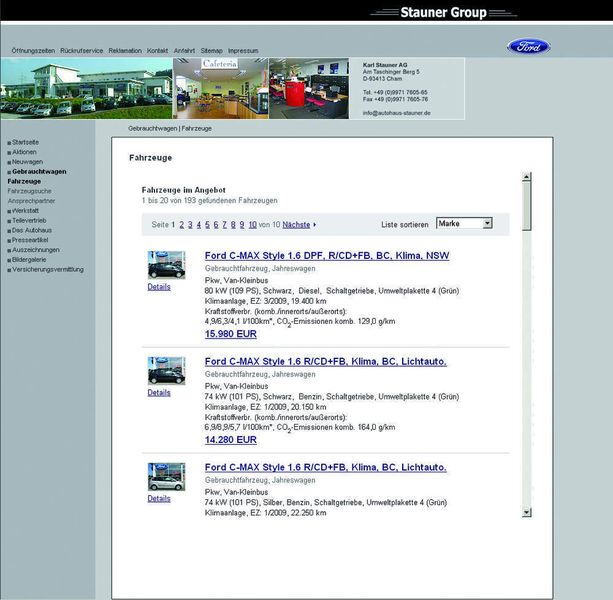
Task: Go to results page 7
Action: point(225,225)
